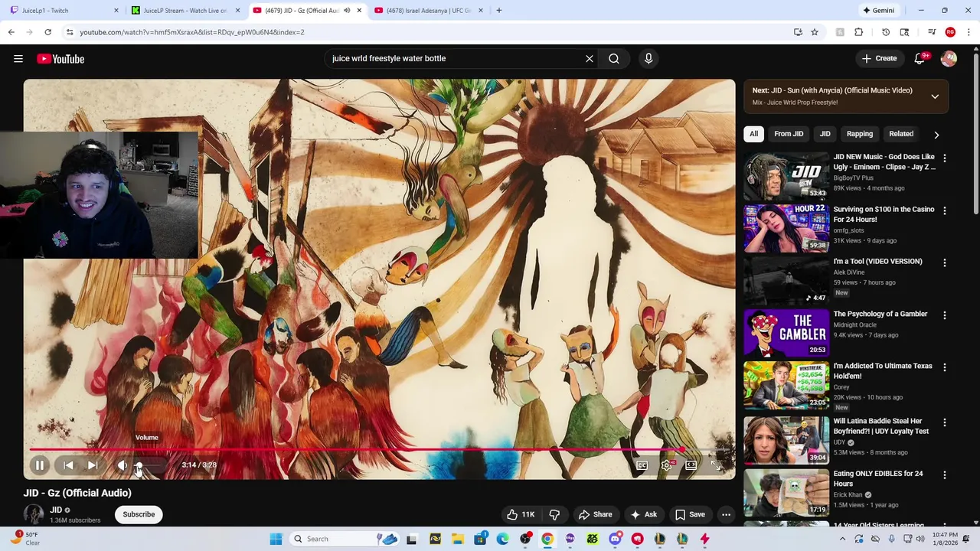Open The Gambler video thumbnail
980x551 pixels.
point(786,333)
